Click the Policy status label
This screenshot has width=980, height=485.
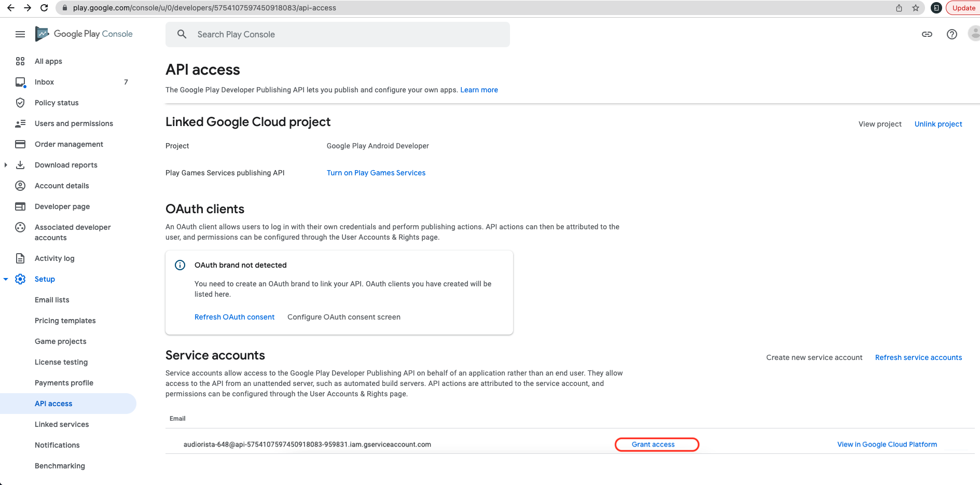click(x=57, y=103)
